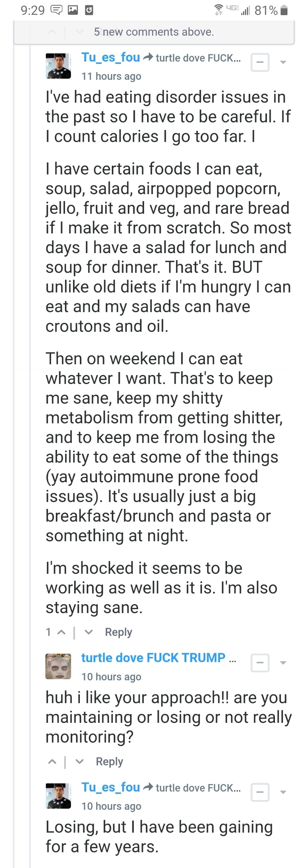The height and width of the screenshot is (868, 308).
Task: Upvote Tu_es_fou's eating disorder comment
Action: [x=61, y=632]
